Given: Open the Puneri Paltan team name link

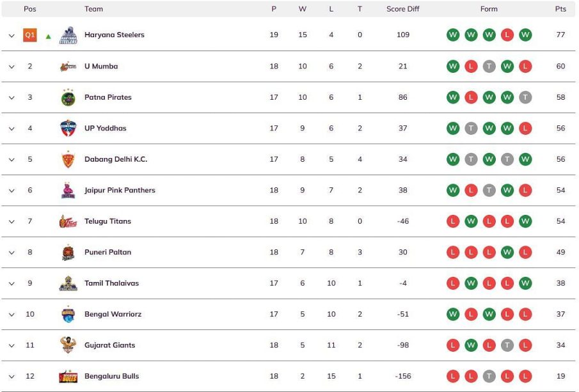Looking at the screenshot, I should (108, 252).
